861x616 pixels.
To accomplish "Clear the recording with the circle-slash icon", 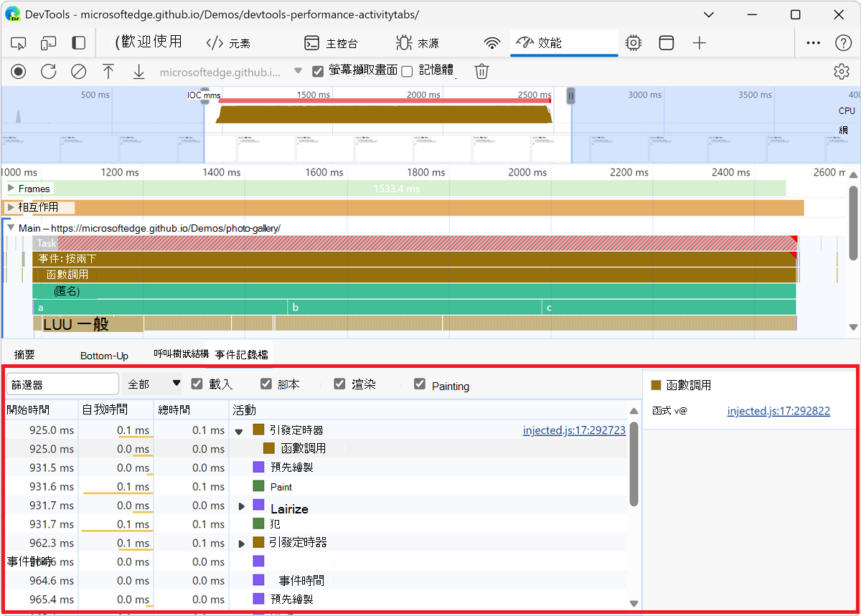I will tap(78, 71).
